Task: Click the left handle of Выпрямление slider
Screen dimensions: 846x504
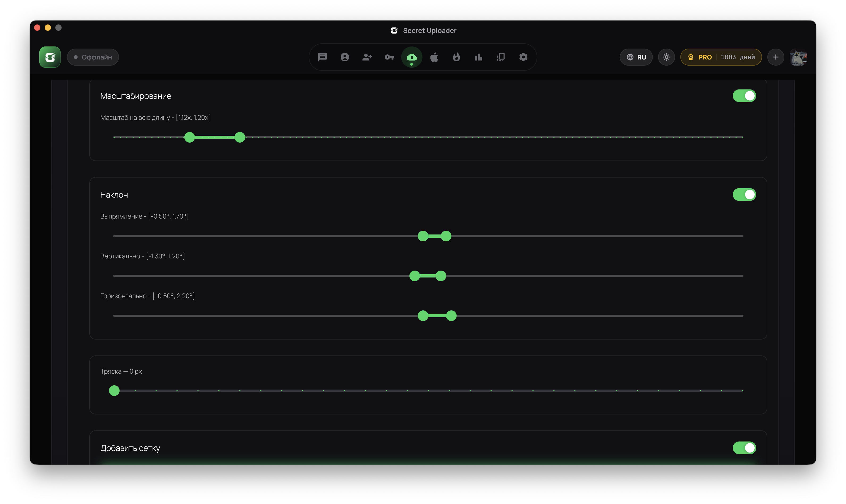Action: (x=423, y=236)
